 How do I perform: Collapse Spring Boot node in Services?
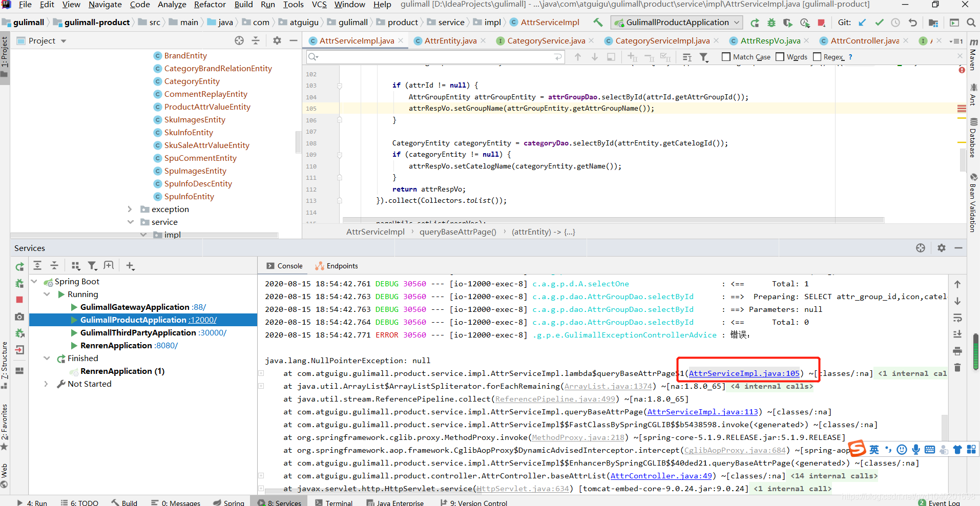click(34, 281)
